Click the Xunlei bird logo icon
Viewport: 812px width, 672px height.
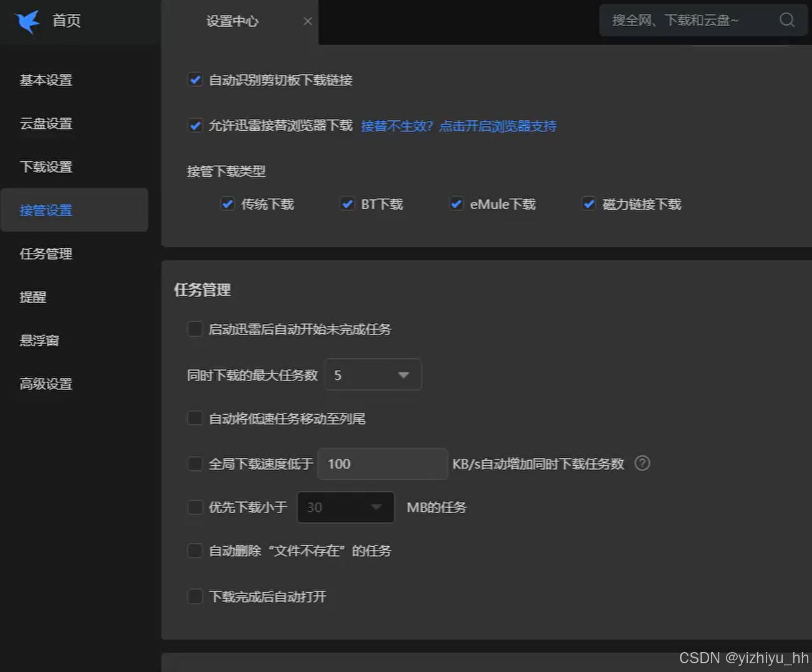coord(28,21)
